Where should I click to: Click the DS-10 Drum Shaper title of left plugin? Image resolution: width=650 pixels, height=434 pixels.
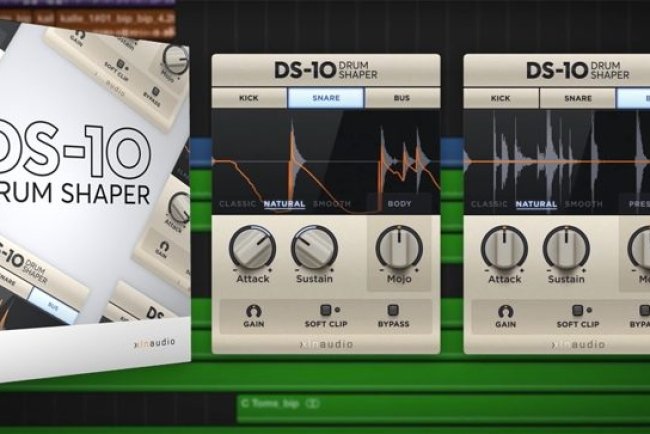pos(326,70)
